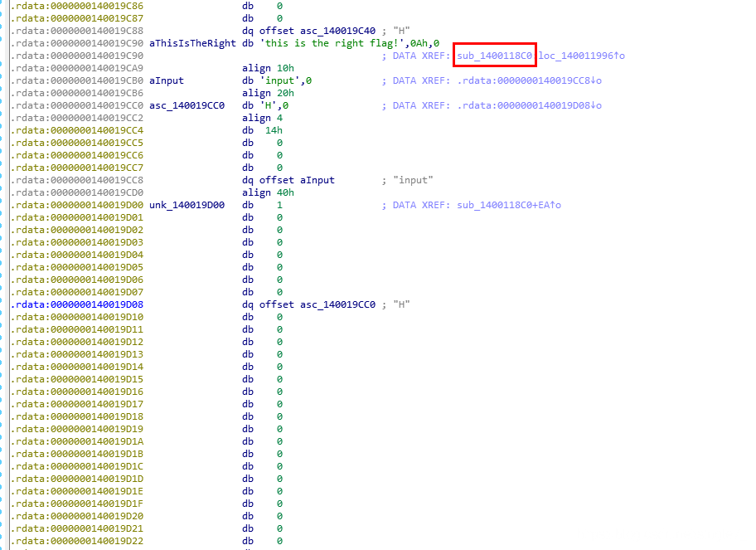756x550 pixels.
Task: Click the aInput operand after dq offset
Action: tap(317, 181)
